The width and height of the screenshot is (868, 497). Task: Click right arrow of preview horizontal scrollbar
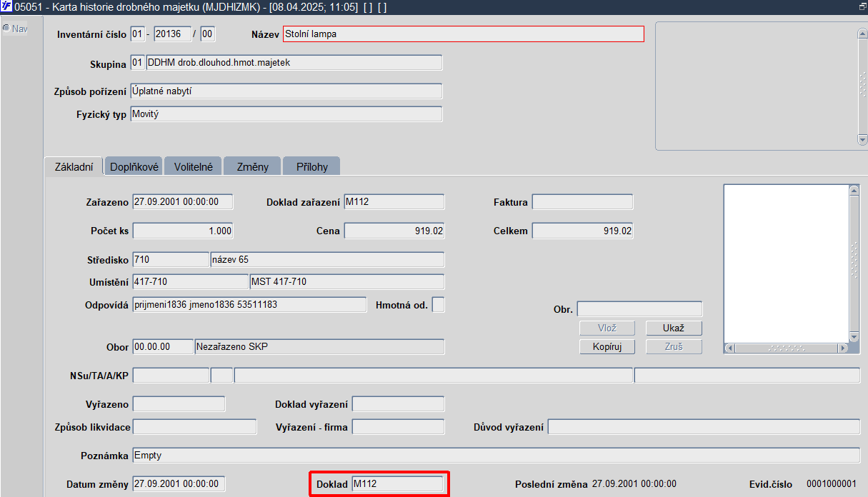pos(843,348)
